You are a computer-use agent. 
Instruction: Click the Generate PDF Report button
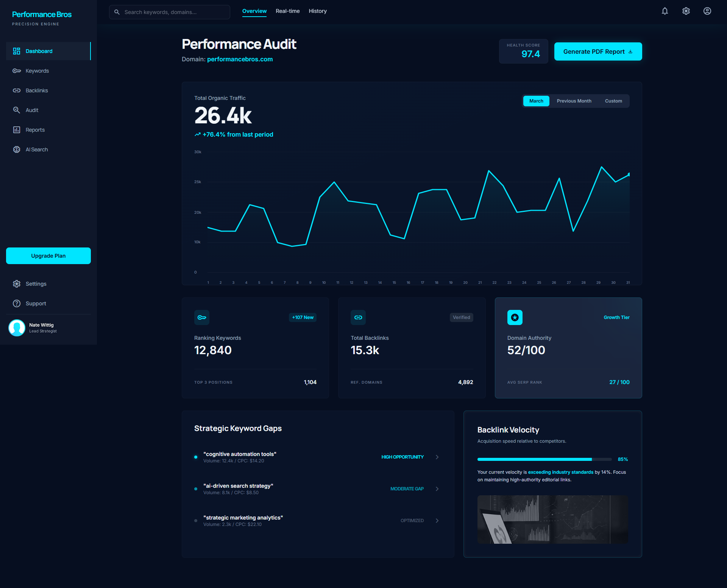point(598,51)
